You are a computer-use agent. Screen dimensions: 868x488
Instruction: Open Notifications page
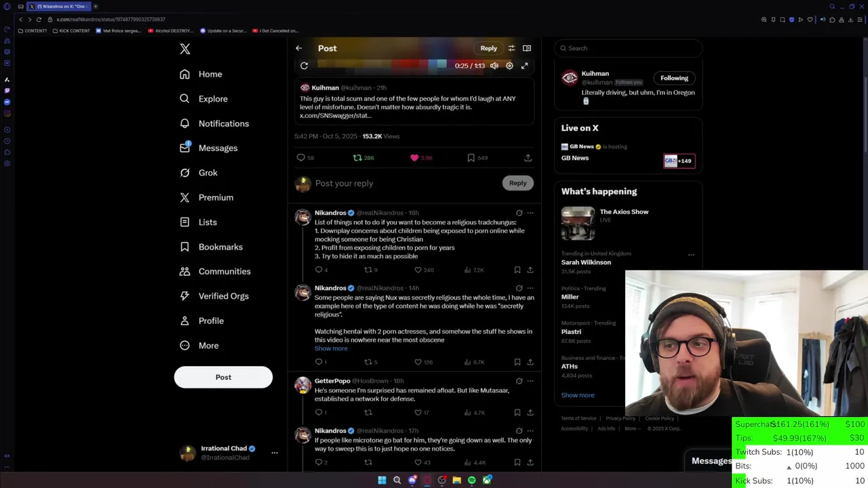(x=214, y=123)
